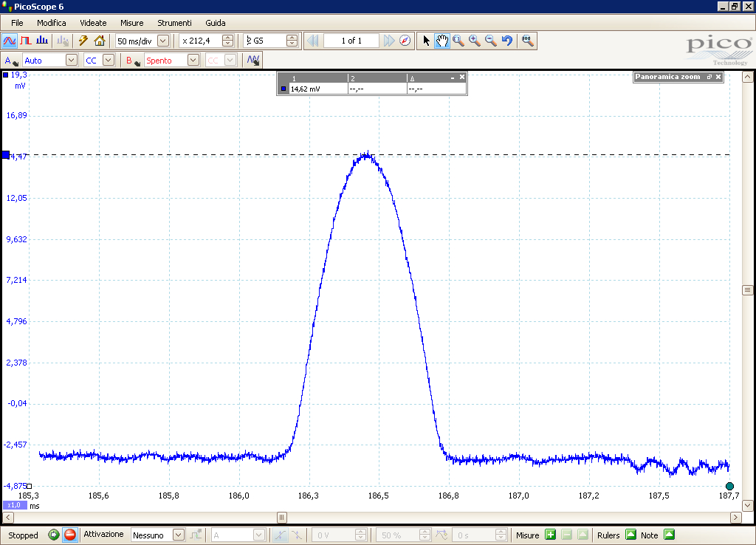Select spectrum mode icon
This screenshot has height=545, width=756.
click(x=42, y=41)
